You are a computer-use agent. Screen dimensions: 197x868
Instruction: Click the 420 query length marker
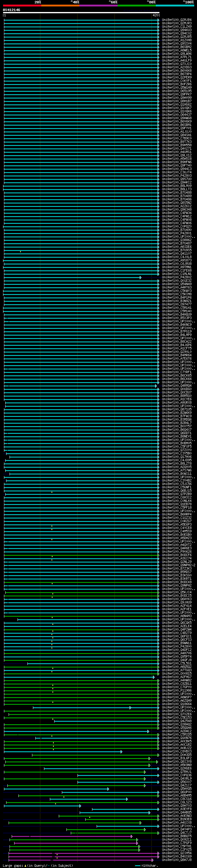155,15
